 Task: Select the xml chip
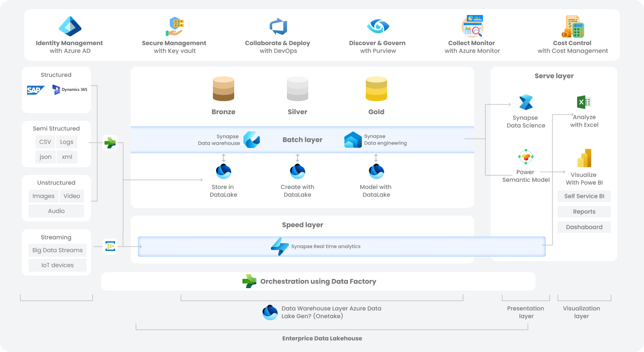(67, 157)
